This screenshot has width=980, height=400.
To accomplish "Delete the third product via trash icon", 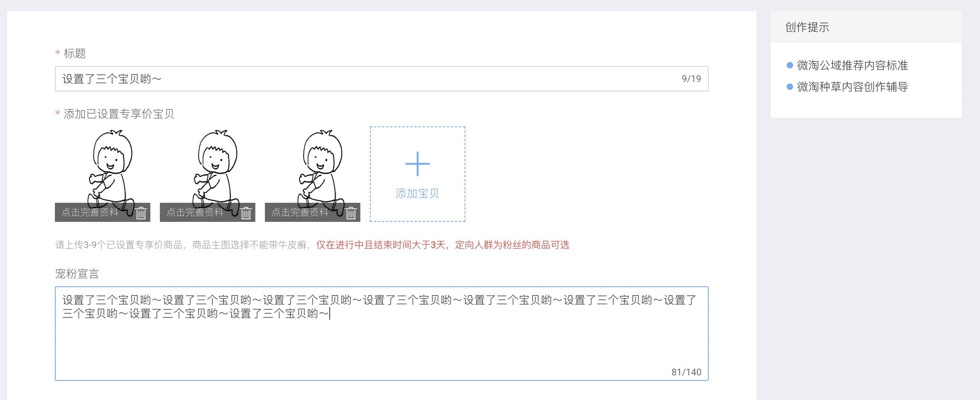I will point(351,213).
